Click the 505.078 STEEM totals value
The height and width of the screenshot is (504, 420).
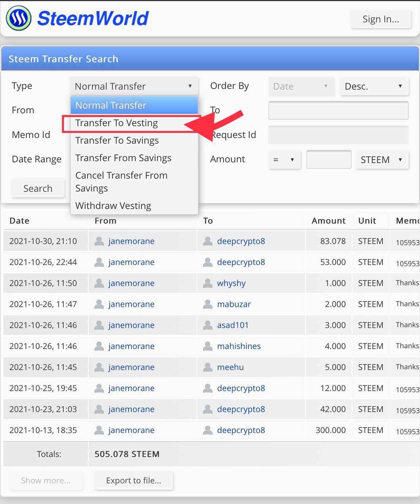pyautogui.click(x=127, y=454)
